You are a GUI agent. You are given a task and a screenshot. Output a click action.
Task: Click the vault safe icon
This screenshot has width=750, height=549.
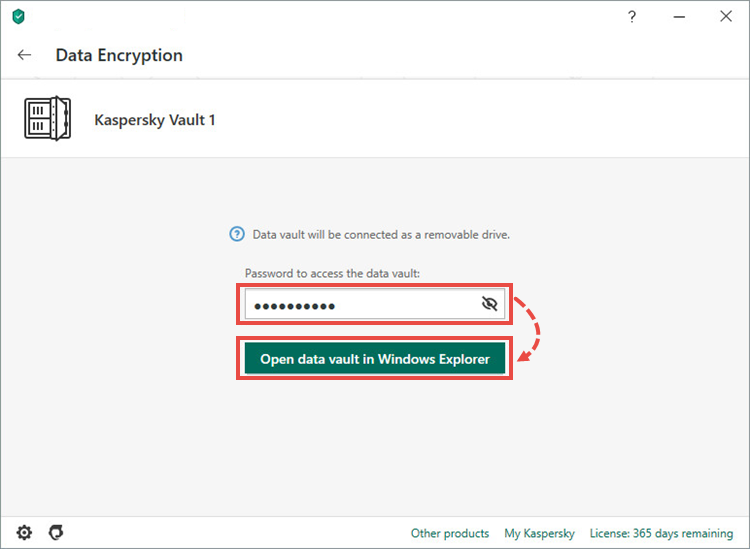pyautogui.click(x=48, y=118)
